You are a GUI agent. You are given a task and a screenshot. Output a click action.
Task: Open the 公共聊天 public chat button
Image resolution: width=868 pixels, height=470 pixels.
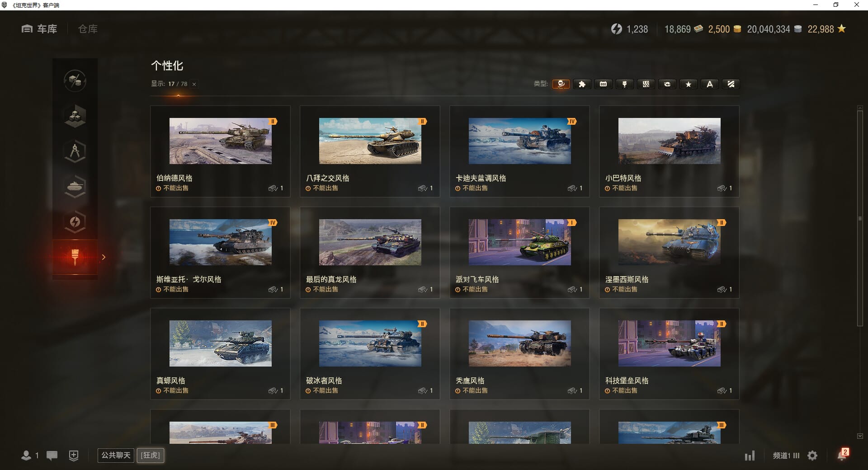click(116, 455)
